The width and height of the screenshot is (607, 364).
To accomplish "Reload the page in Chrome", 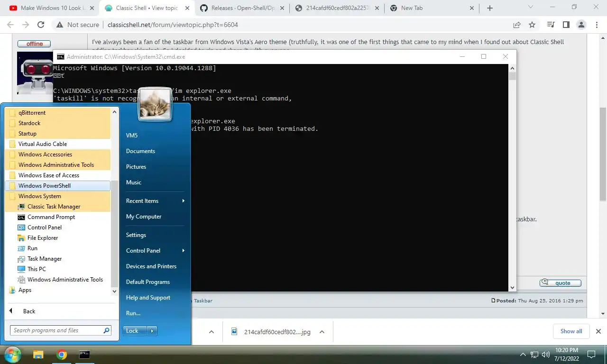I will click(41, 25).
